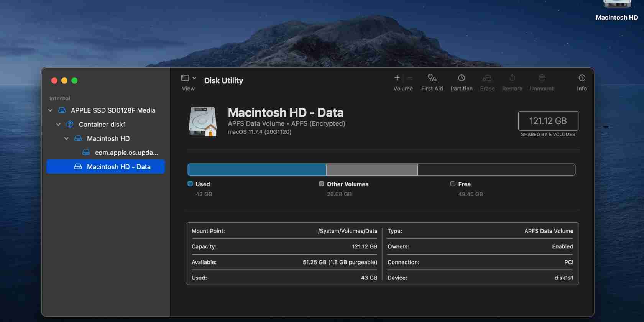The height and width of the screenshot is (322, 644).
Task: Click the blue Used segment of usage bar
Action: click(x=257, y=169)
